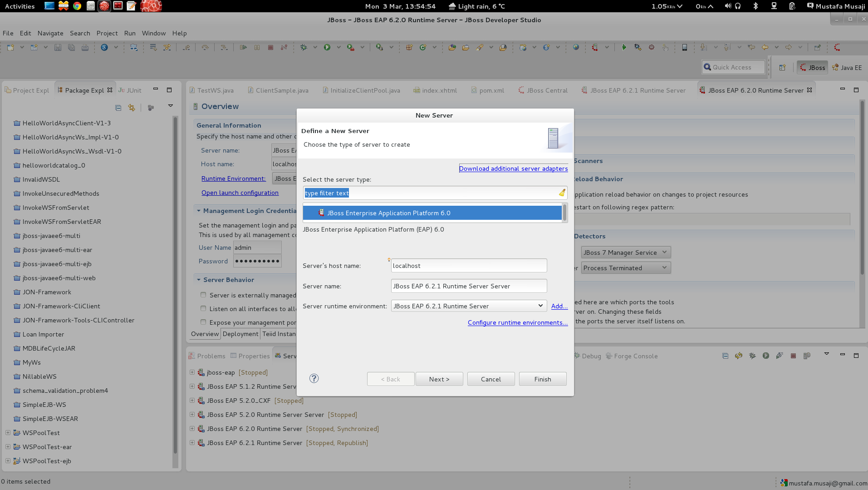Click the red JBoss icon at toolbar end
The width and height of the screenshot is (868, 490).
tap(837, 47)
